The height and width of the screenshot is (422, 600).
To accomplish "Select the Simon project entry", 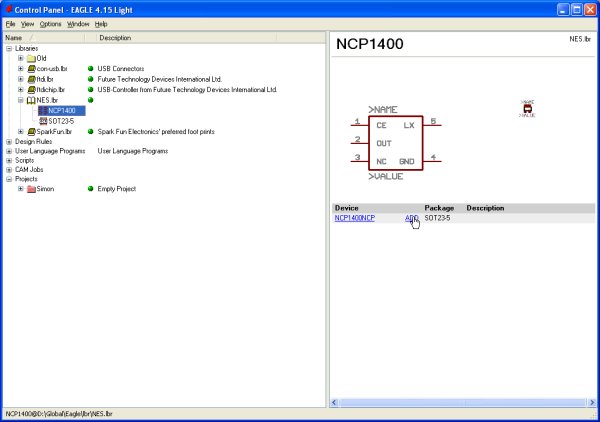I will pyautogui.click(x=45, y=189).
